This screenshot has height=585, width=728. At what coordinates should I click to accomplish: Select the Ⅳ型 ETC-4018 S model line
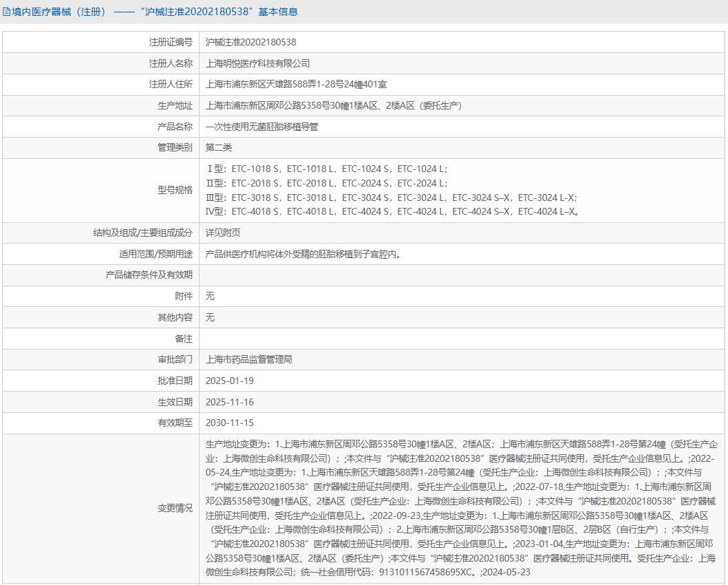point(392,212)
